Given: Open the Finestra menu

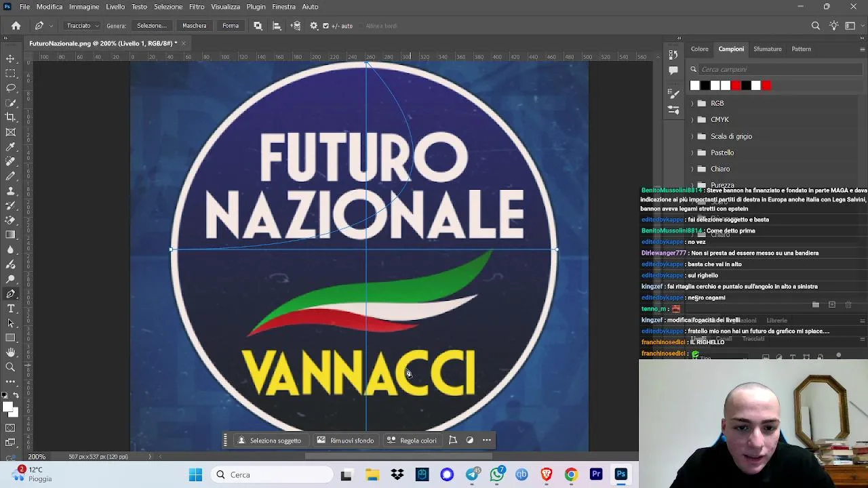Looking at the screenshot, I should (283, 7).
